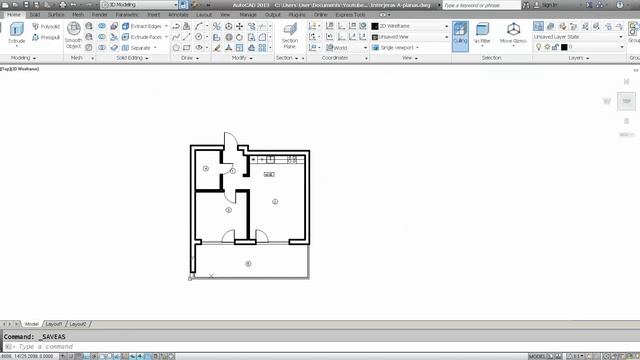Click the 2D Wireframe black style swatch
Screen dimensions: 640x360
tap(375, 26)
